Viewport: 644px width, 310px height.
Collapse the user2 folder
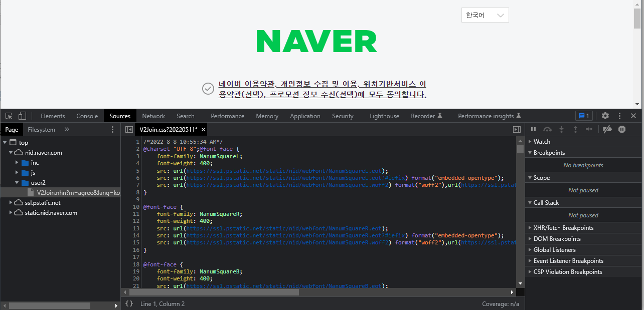(x=17, y=183)
